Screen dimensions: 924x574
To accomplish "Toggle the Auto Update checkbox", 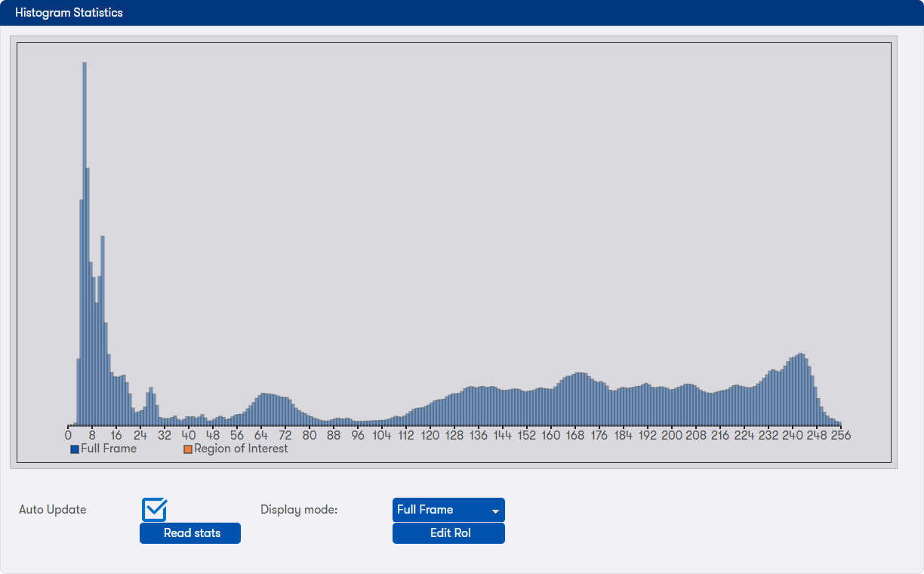I will (x=154, y=510).
